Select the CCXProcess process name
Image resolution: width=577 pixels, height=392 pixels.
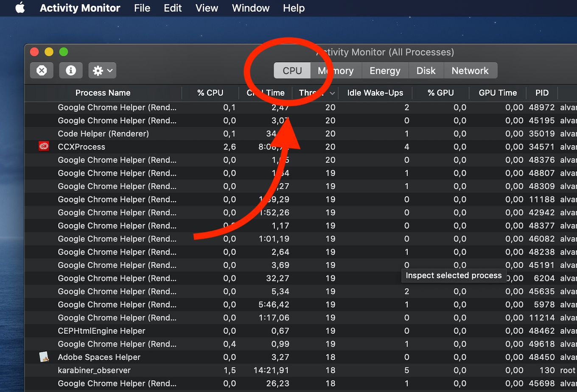pyautogui.click(x=81, y=147)
